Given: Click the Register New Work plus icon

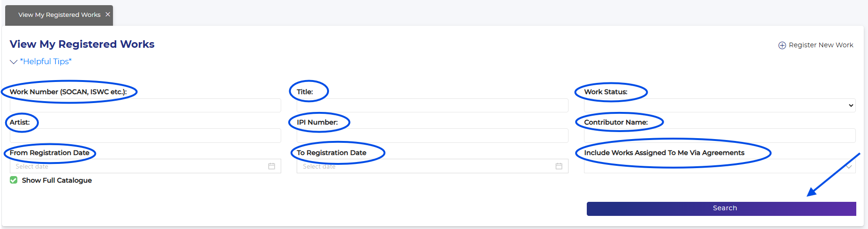Looking at the screenshot, I should tap(782, 45).
